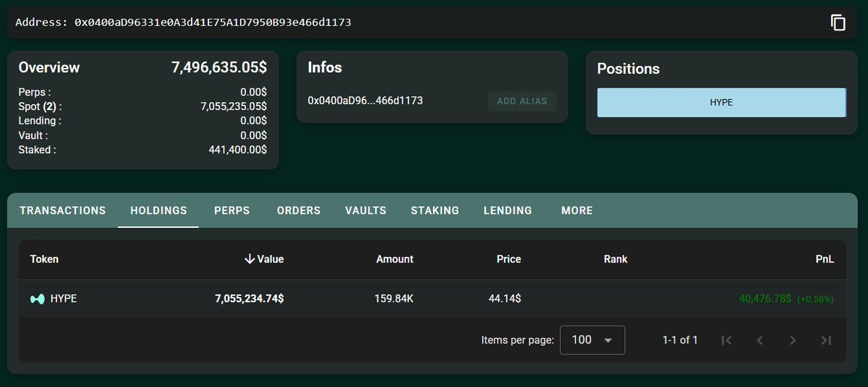Click the Spot value 7,055,235.05$

coord(234,106)
